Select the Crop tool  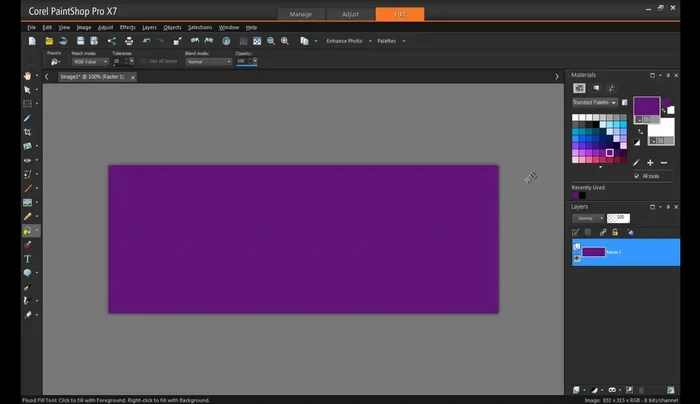click(x=28, y=132)
